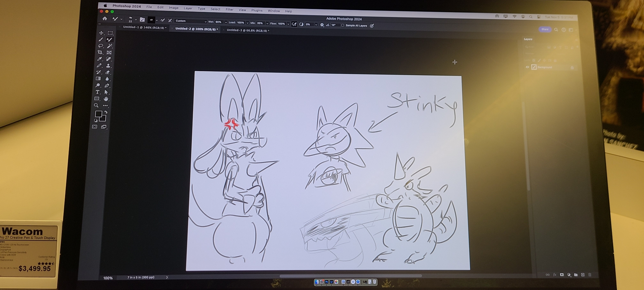This screenshot has height=290, width=644.
Task: Select the Clone Stamp tool
Action: (108, 66)
